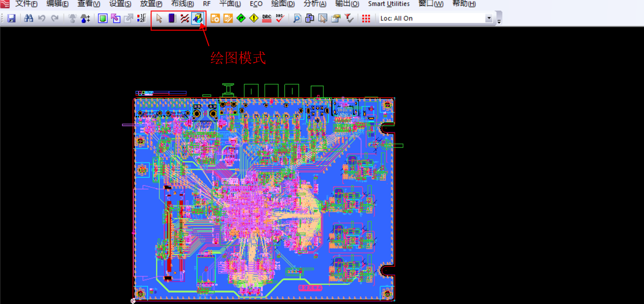Open the Smart Utilities menu

389,4
